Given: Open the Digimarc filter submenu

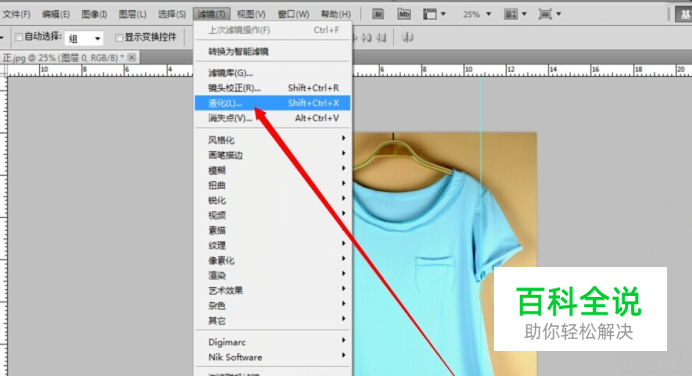Looking at the screenshot, I should [272, 342].
